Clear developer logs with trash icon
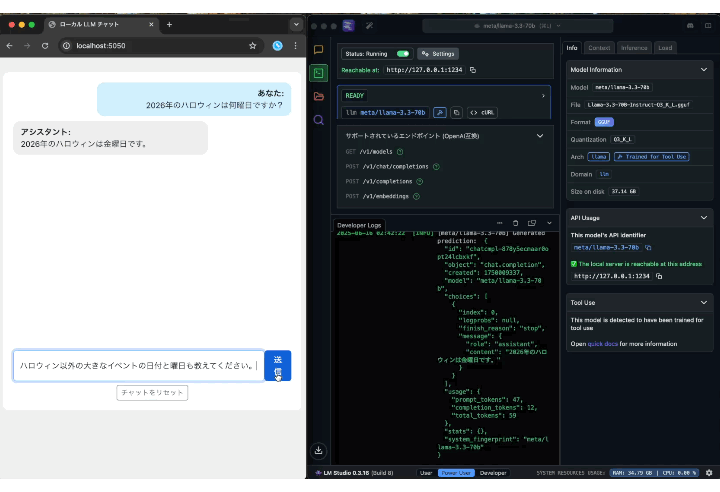The width and height of the screenshot is (720, 492). [515, 223]
